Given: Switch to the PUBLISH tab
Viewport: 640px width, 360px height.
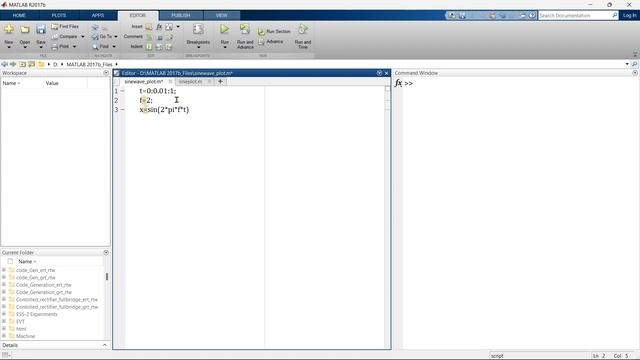Looking at the screenshot, I should pos(180,16).
